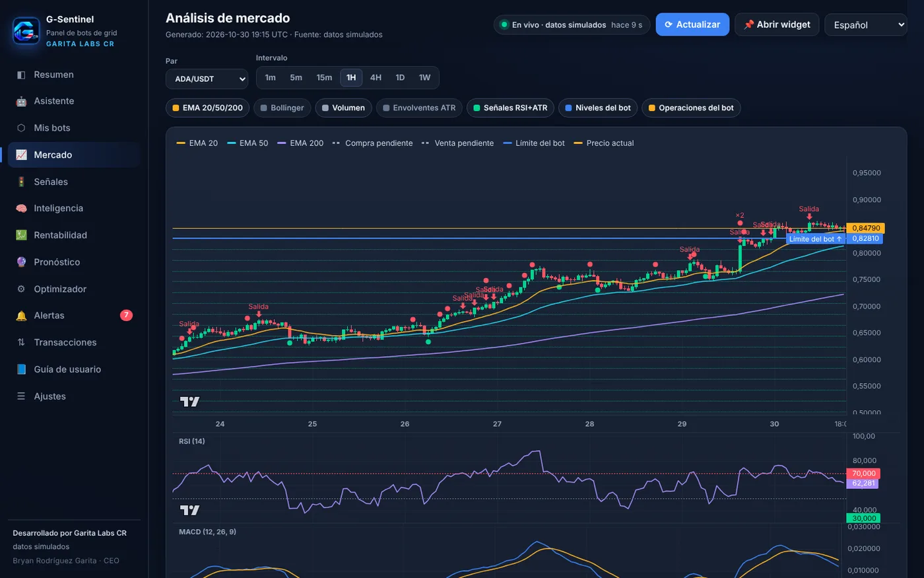924x578 pixels.
Task: Select the 1m interval tab
Action: coord(271,77)
